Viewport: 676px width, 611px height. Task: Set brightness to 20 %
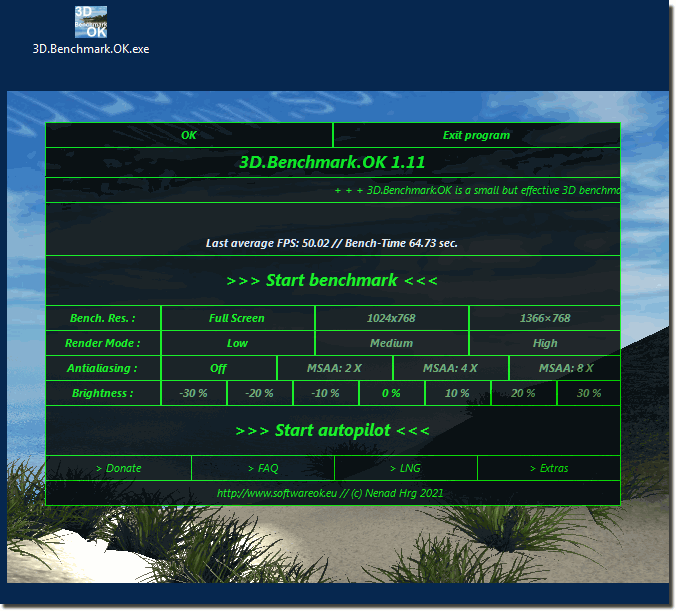tap(523, 393)
